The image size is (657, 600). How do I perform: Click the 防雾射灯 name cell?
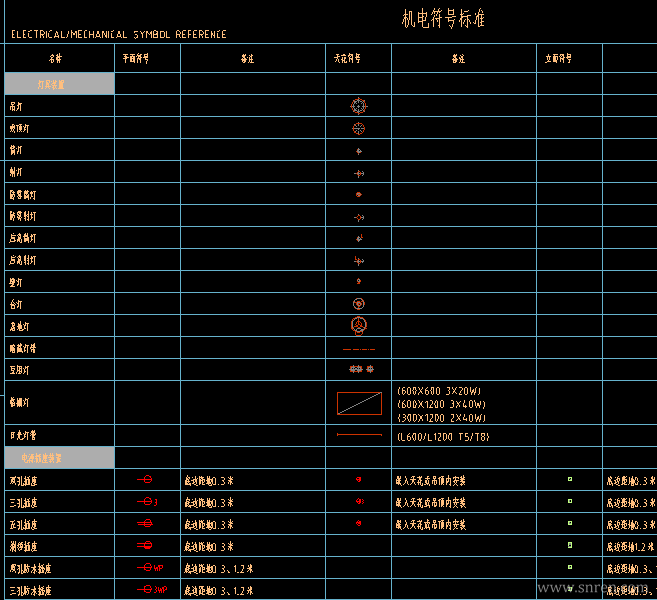coord(59,216)
